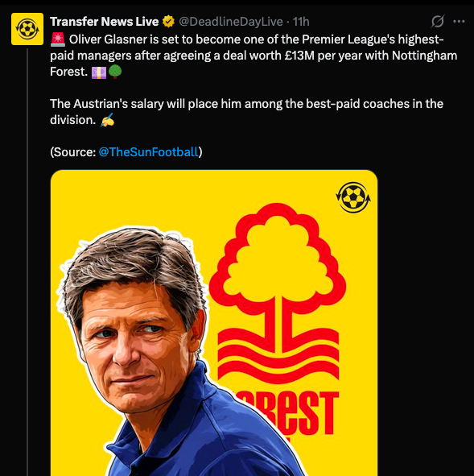Click the Austrian's salary paragraph
474x476 pixels.
246,112
